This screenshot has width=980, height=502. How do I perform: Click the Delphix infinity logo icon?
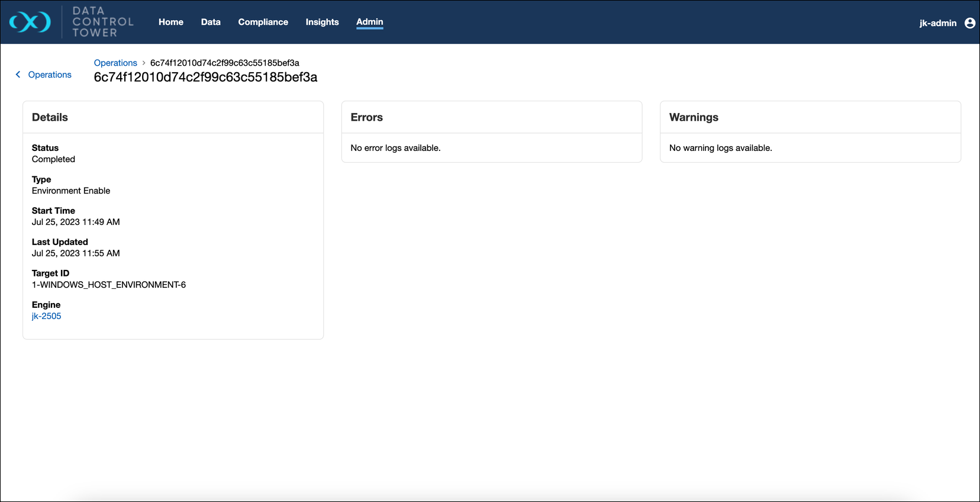30,22
